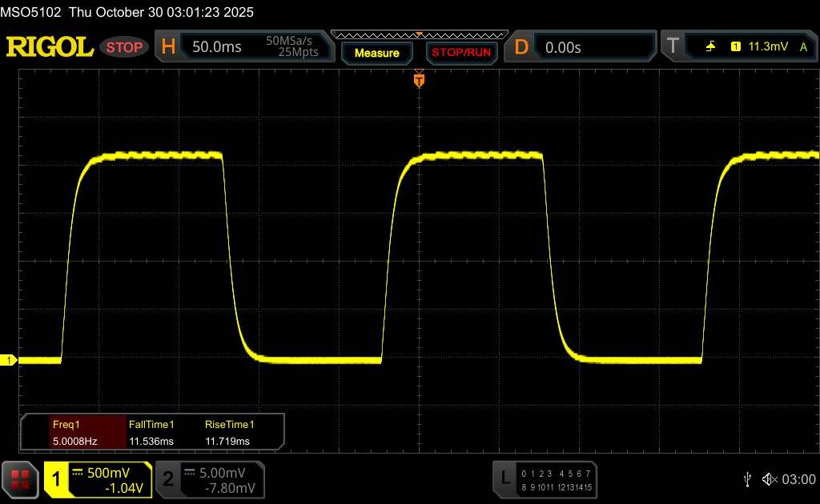Viewport: 820px width, 504px height.
Task: Toggle the STOP run-state indicator
Action: pos(125,47)
